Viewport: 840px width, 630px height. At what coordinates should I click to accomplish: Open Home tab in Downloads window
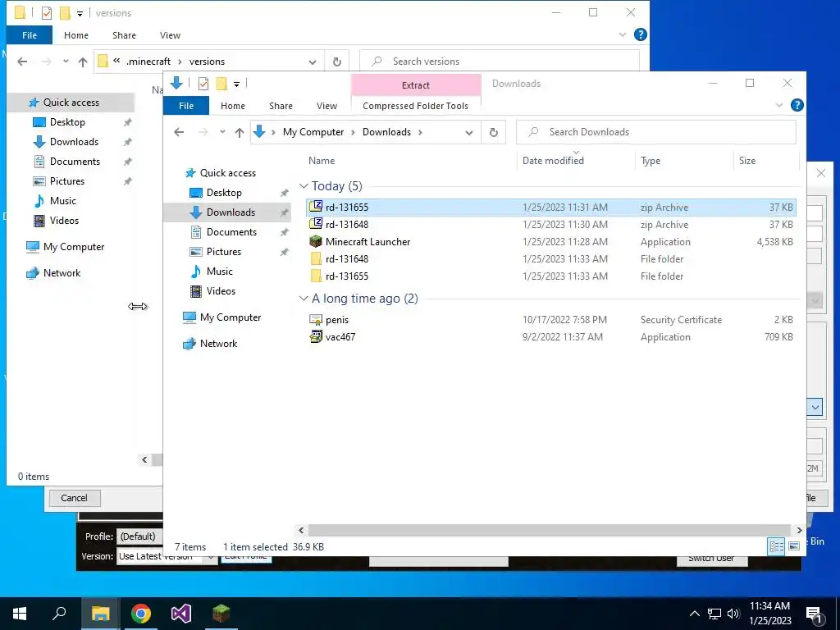pos(232,106)
